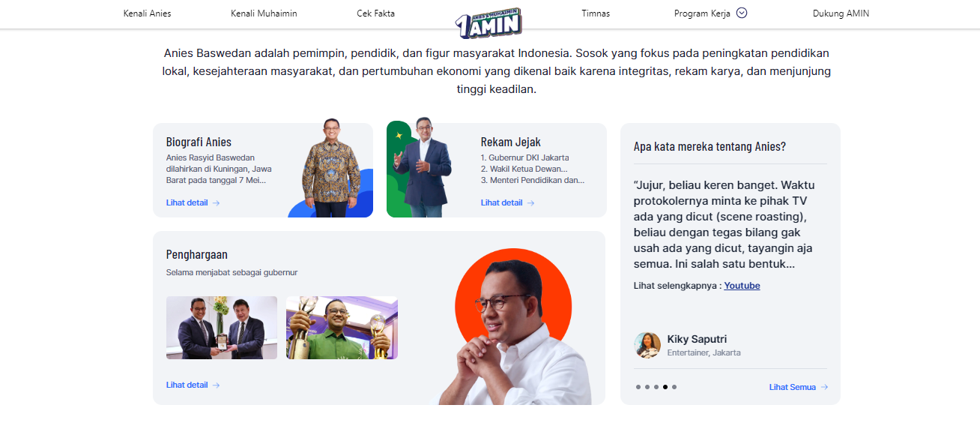The height and width of the screenshot is (432, 980).
Task: Select the first testimonial carousel dot
Action: point(638,387)
